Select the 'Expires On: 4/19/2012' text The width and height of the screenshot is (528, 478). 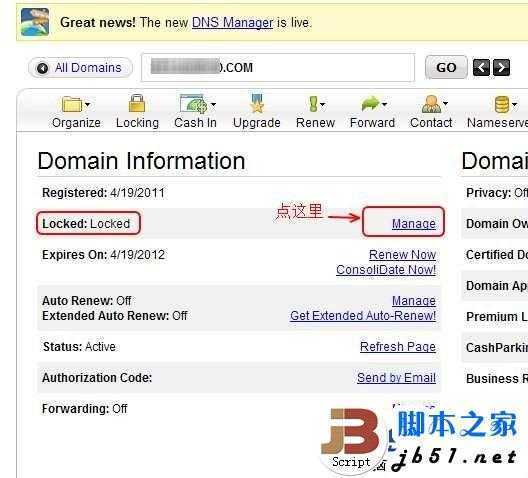103,254
